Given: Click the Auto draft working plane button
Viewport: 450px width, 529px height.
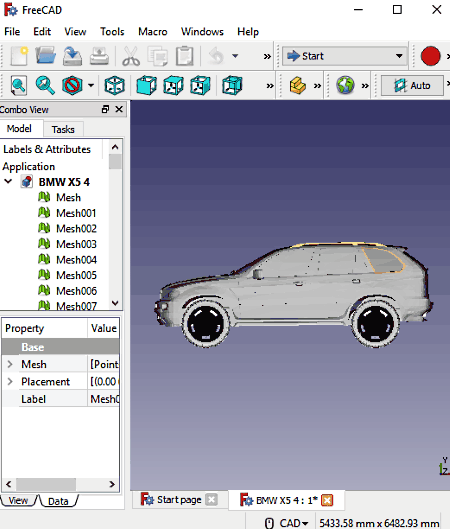Looking at the screenshot, I should pos(412,85).
